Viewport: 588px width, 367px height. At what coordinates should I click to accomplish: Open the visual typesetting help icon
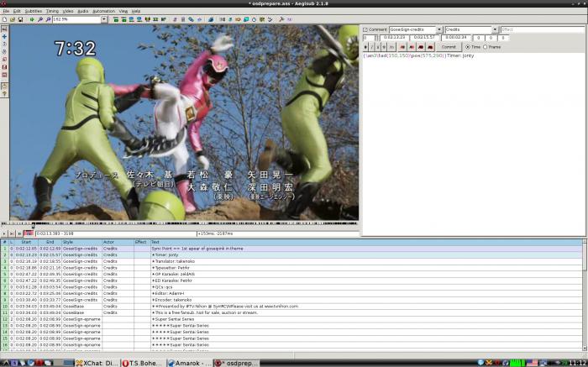[4, 93]
